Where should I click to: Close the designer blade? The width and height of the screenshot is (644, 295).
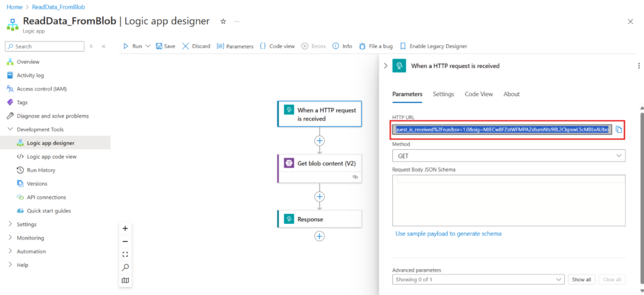point(630,22)
